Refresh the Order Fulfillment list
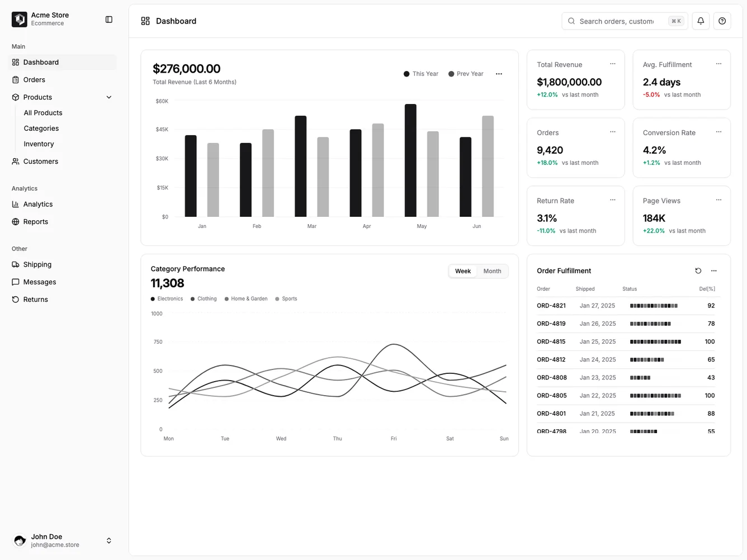Screen dimensions: 747x560 tap(698, 270)
